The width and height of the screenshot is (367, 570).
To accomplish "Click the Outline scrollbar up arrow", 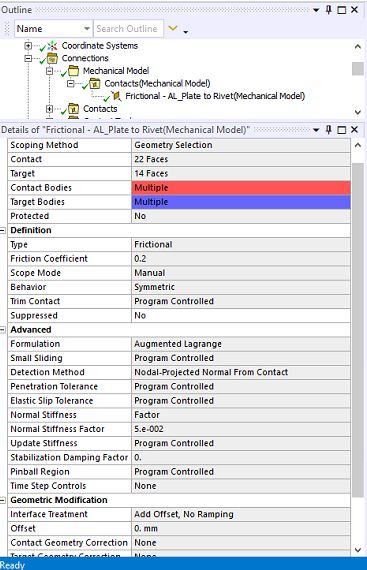I will (358, 47).
